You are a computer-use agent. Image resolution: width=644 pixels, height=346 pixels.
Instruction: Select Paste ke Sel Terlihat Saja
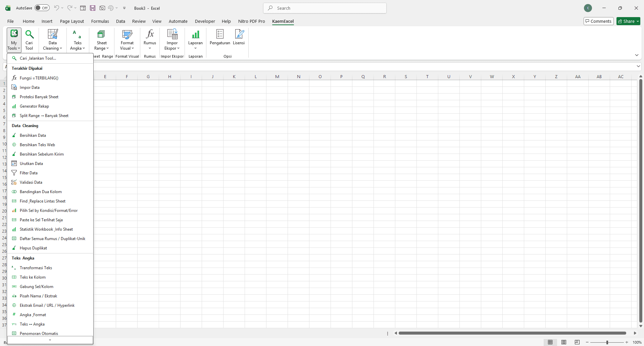50,220
